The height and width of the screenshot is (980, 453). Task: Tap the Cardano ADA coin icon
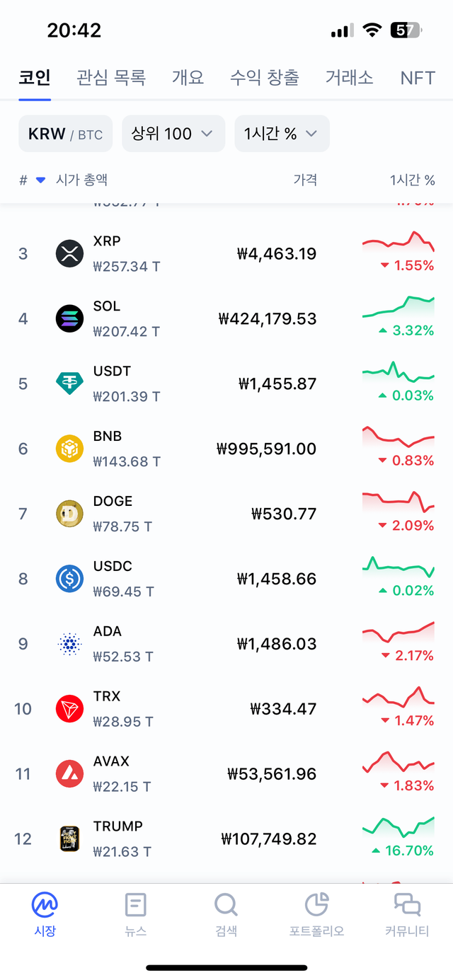pyautogui.click(x=69, y=644)
